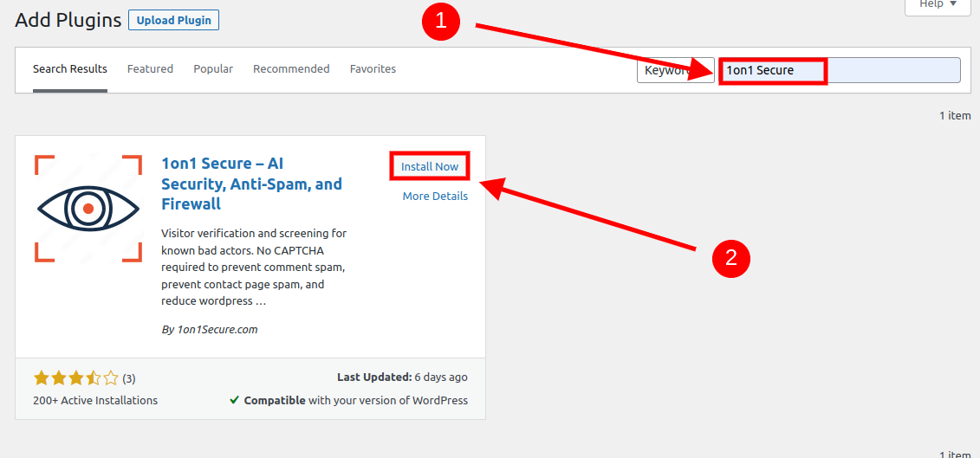This screenshot has height=458, width=980.
Task: Click the star rating of the plugin
Action: pyautogui.click(x=75, y=378)
